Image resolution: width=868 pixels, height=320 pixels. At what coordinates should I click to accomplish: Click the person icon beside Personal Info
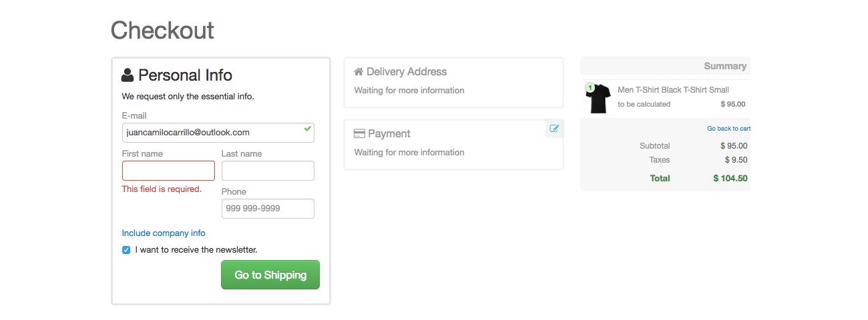click(128, 75)
